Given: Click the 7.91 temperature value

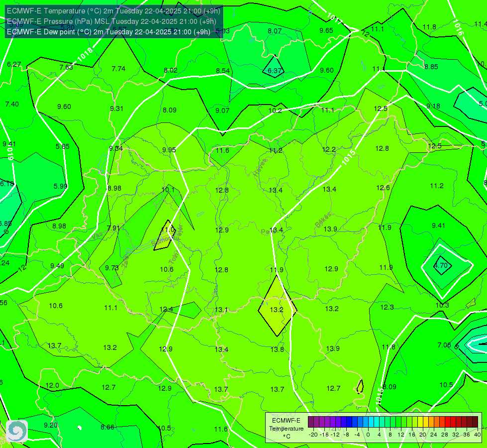Looking at the screenshot, I should point(113,228).
